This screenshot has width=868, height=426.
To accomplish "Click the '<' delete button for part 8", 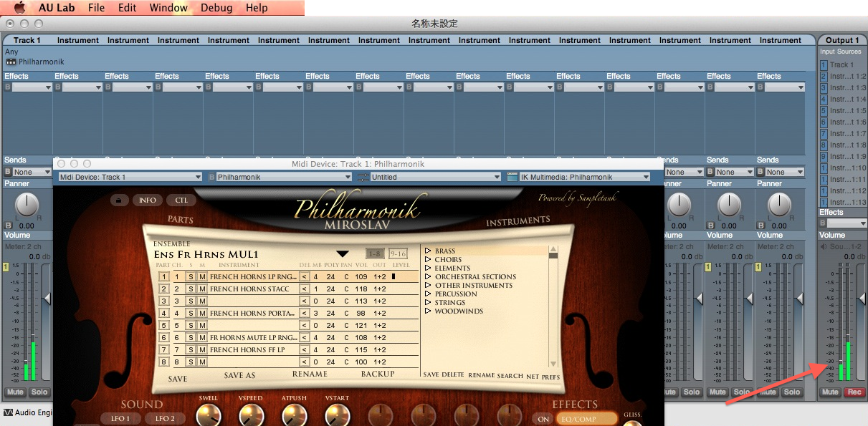I will 304,362.
